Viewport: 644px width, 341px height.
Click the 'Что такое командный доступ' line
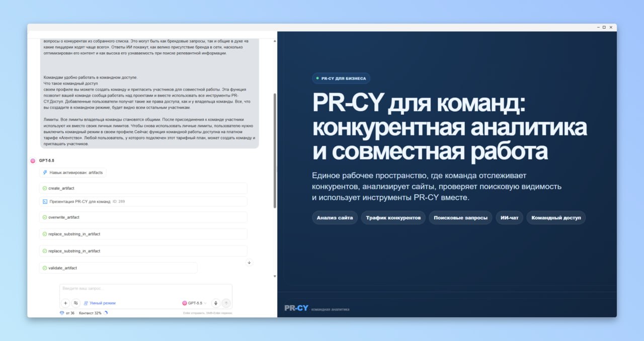[x=71, y=83]
